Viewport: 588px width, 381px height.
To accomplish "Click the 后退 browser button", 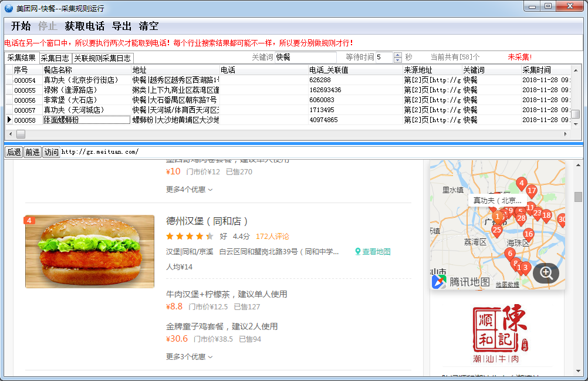I will [x=14, y=152].
